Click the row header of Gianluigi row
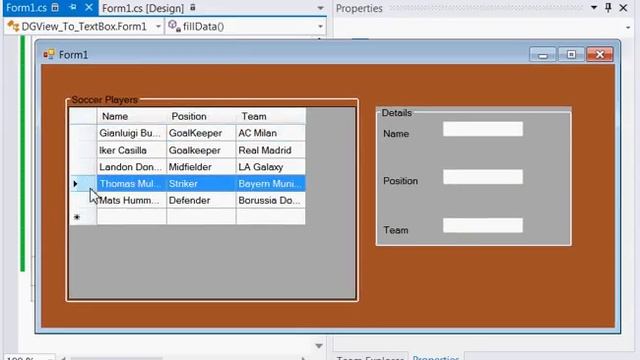The width and height of the screenshot is (640, 360). (83, 133)
